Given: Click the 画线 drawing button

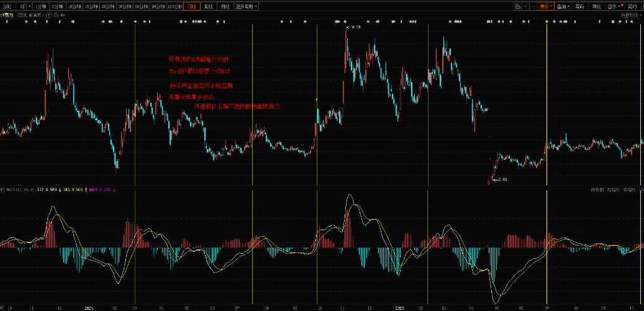Looking at the screenshot, I should tap(596, 7).
